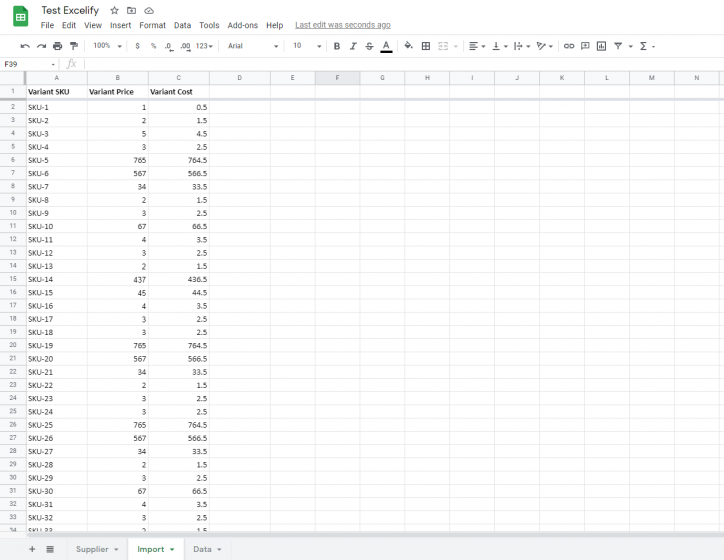Open the Format menu
This screenshot has width=724, height=560.
[152, 25]
